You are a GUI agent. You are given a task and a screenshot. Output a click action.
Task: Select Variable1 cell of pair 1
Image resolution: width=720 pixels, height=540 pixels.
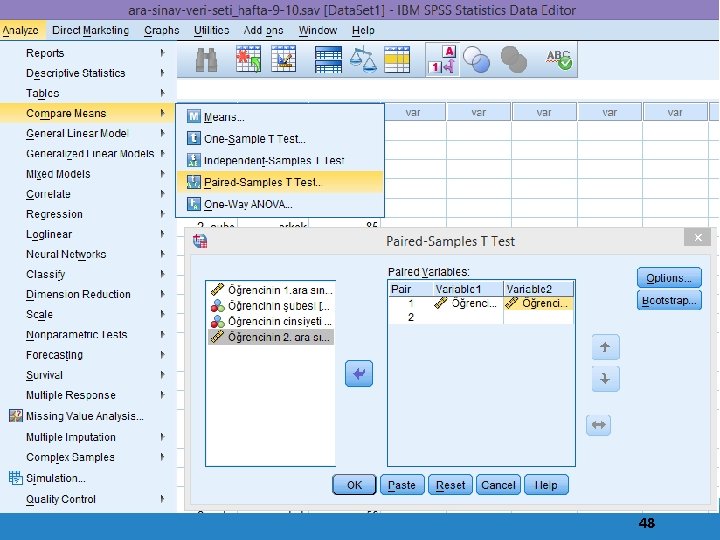tap(467, 303)
